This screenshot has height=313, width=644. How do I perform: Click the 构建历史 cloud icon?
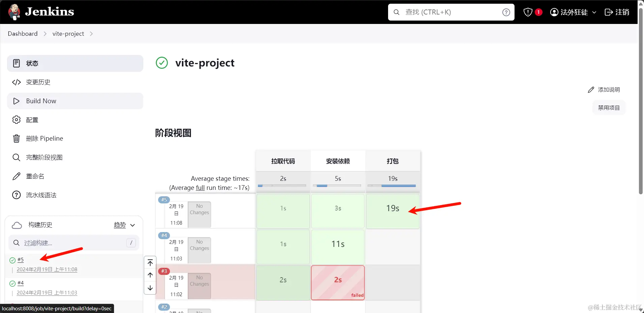point(17,225)
